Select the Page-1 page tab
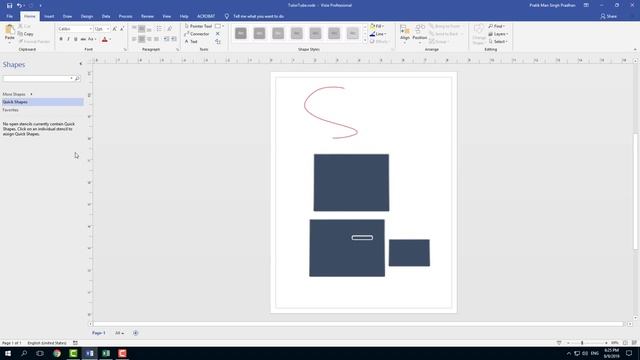 98,333
